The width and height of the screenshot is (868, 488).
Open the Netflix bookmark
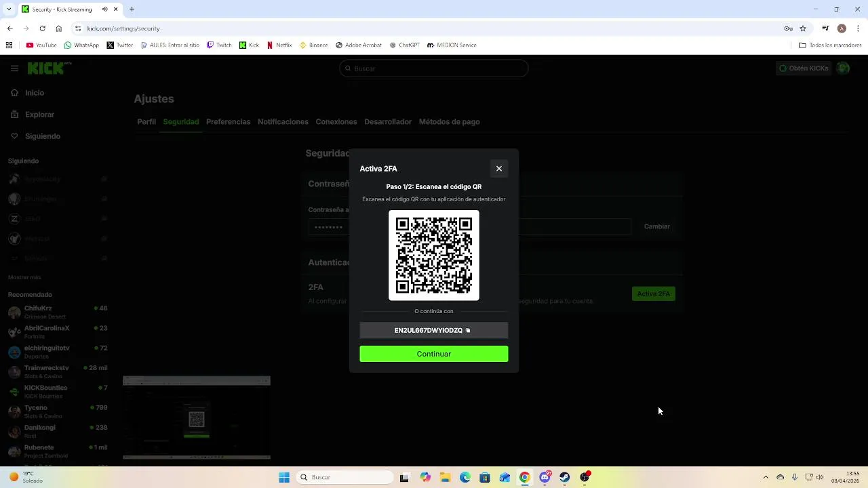point(279,45)
